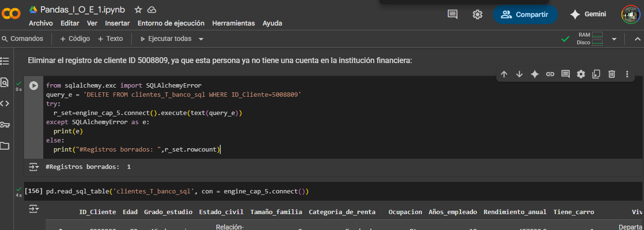Click the pd.read_sql_table code line
The width and height of the screenshot is (644, 230).
point(177,192)
